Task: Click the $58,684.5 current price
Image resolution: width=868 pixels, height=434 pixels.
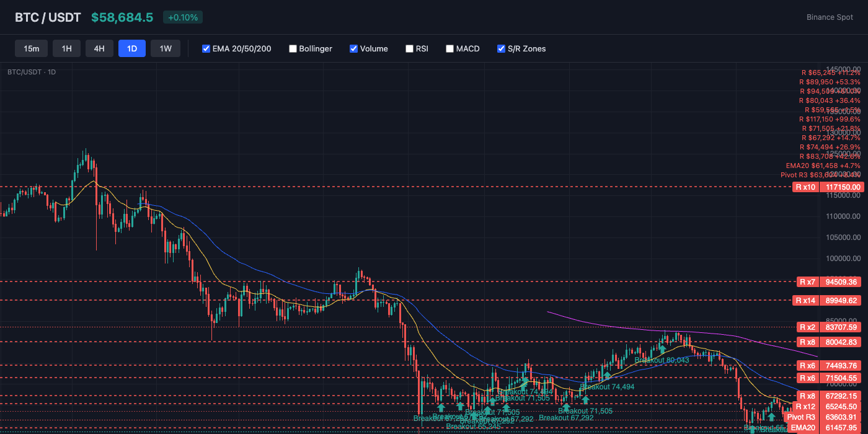Action: coord(122,17)
